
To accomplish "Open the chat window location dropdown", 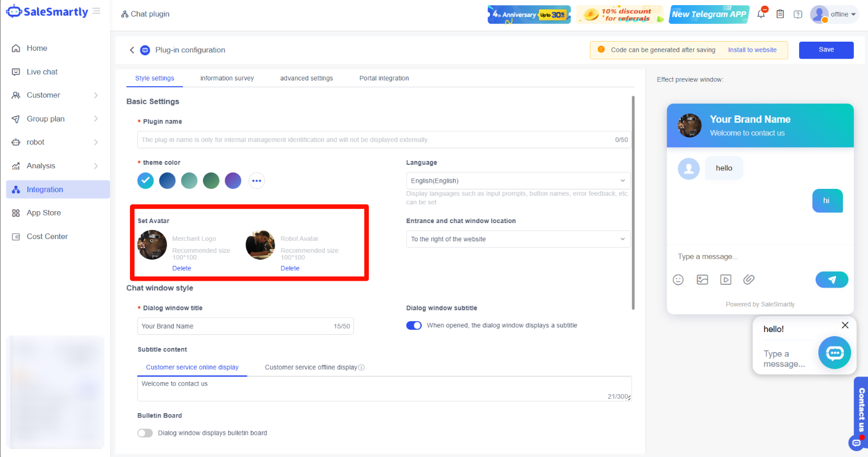I will pyautogui.click(x=517, y=239).
